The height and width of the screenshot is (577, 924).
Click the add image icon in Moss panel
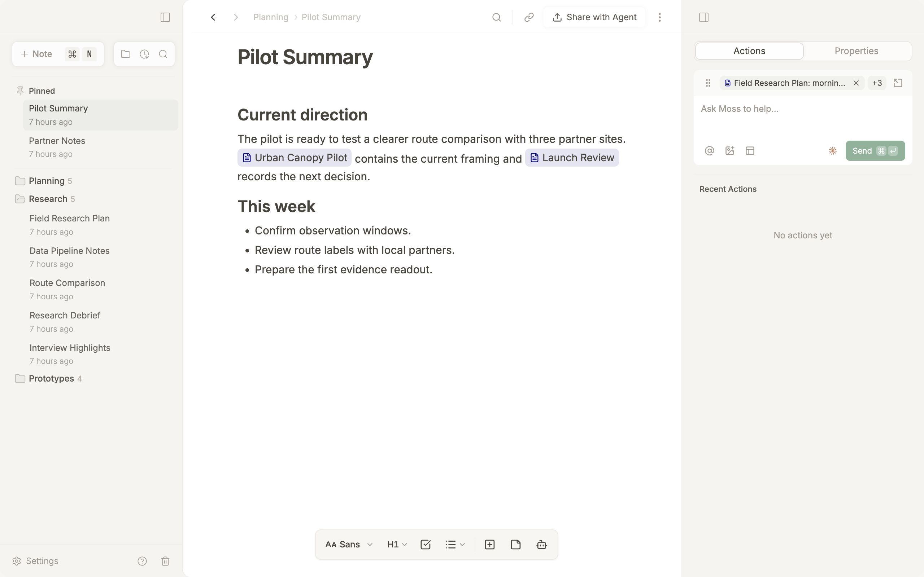(x=730, y=151)
